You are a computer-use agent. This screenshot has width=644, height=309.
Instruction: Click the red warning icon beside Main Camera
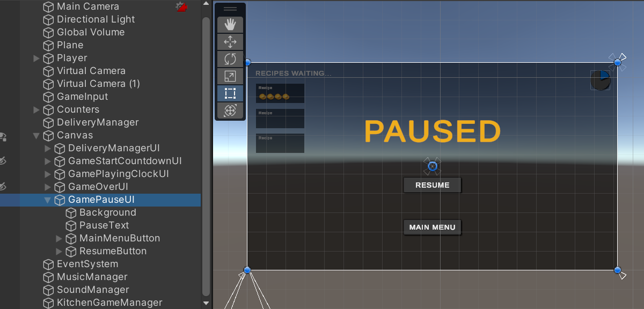click(x=181, y=6)
